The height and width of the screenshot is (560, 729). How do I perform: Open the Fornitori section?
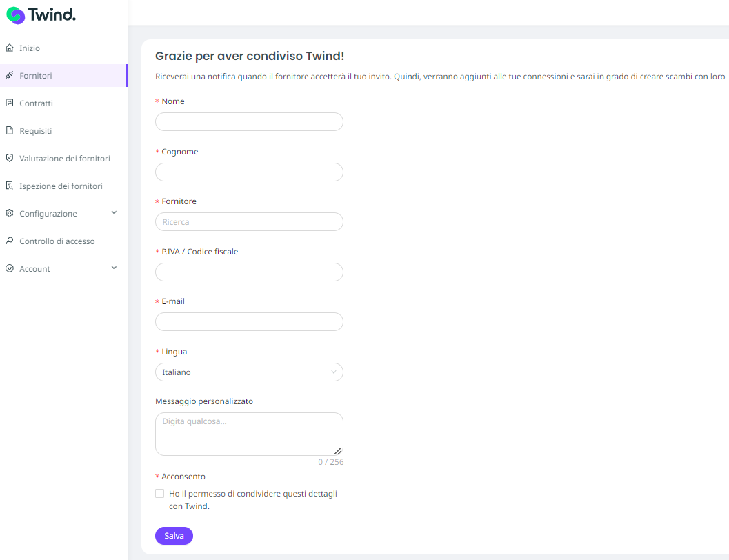pos(63,75)
